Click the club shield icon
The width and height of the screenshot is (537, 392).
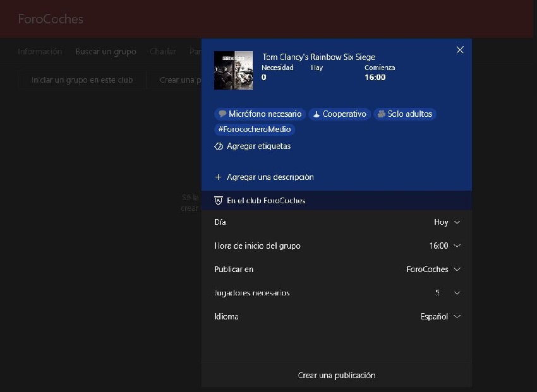(218, 201)
